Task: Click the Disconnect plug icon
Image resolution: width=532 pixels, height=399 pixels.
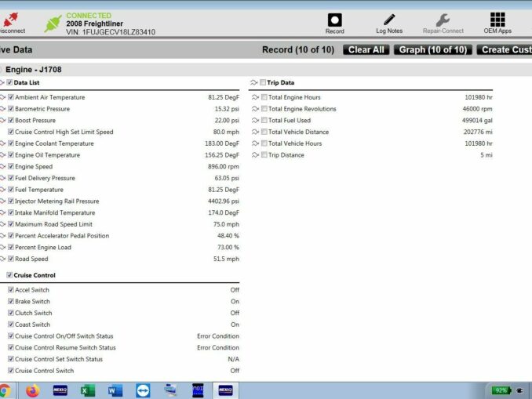Action: tap(10, 20)
